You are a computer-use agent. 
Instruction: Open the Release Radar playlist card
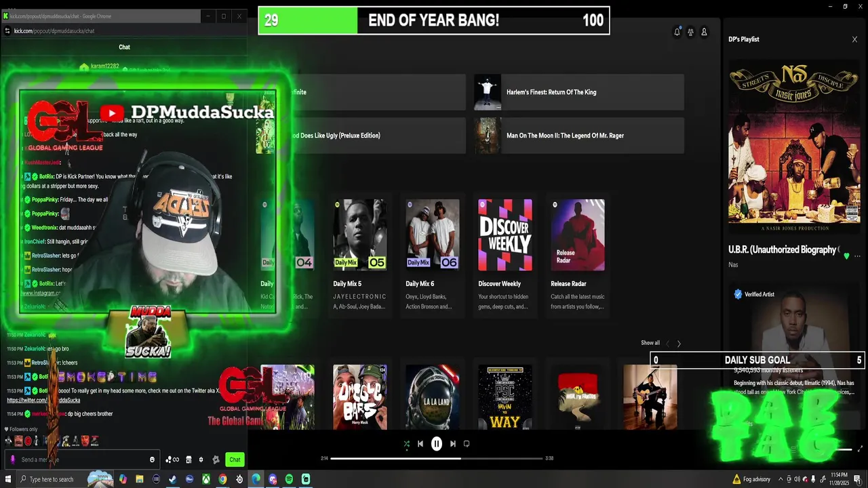578,254
